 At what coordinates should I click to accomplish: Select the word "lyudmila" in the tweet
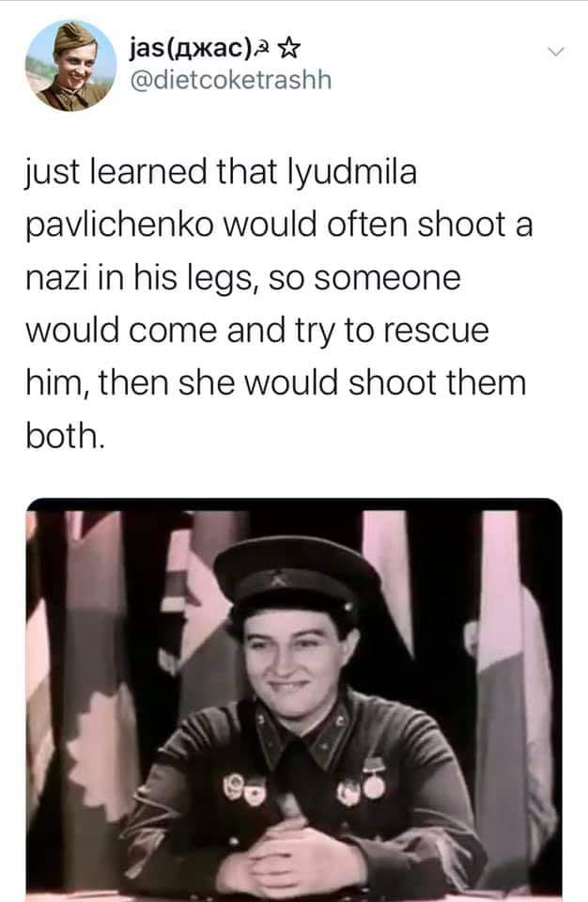351,172
